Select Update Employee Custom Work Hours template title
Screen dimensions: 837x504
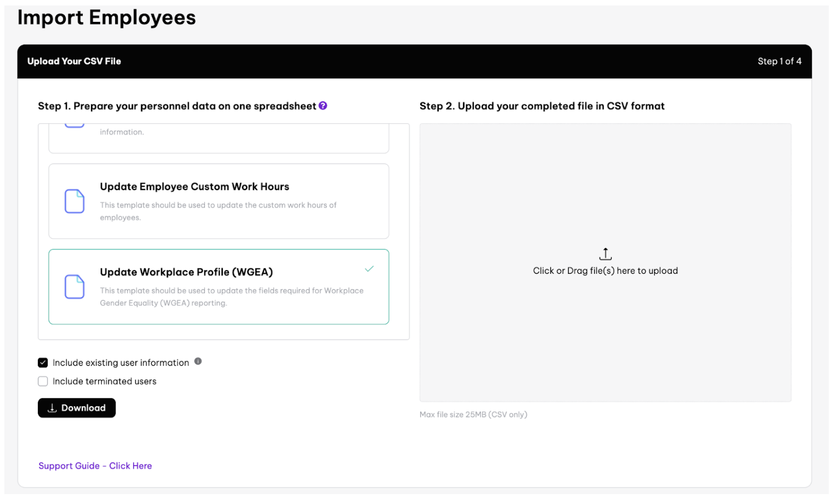tap(194, 187)
